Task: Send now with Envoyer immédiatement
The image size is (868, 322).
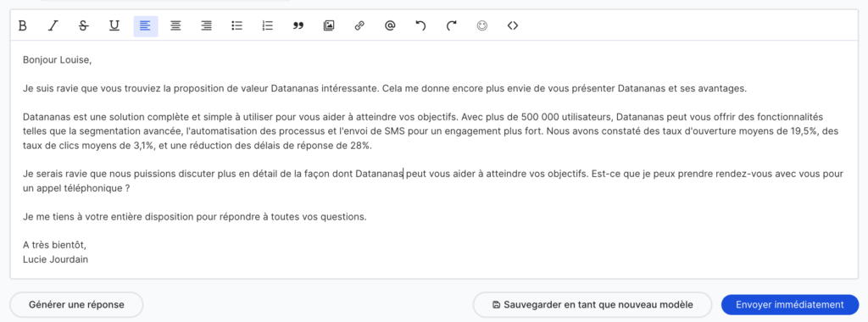Action: 790,304
